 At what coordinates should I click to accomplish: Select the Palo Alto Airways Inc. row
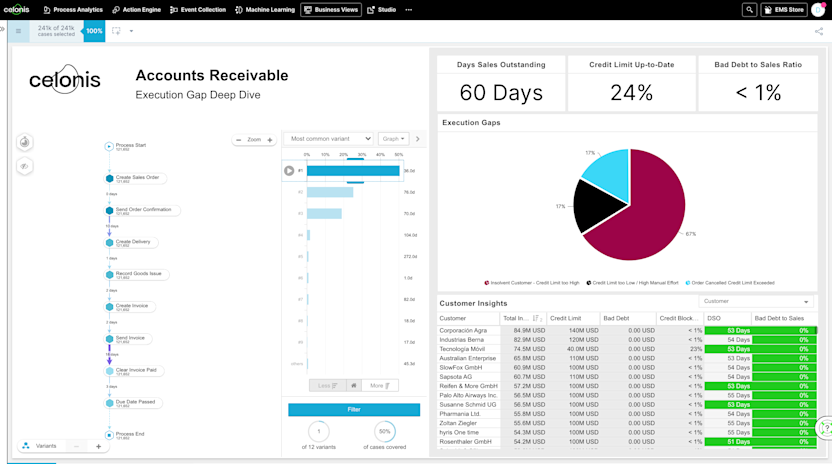[627, 396]
